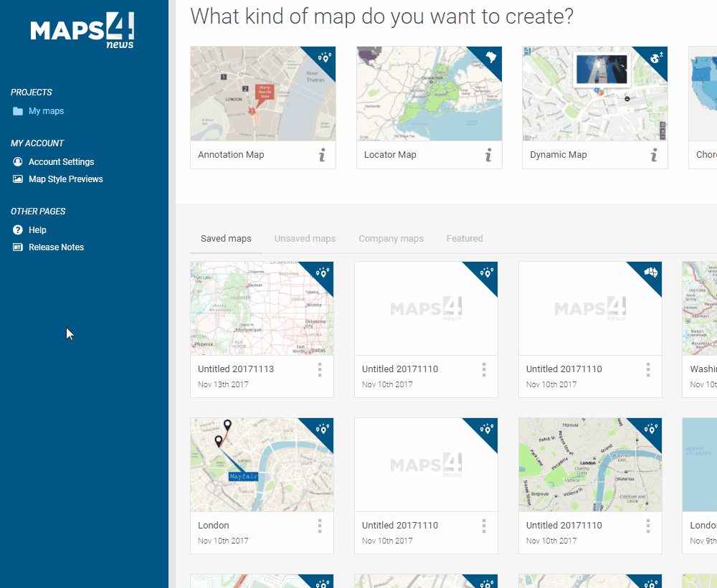717x588 pixels.
Task: Open the London map with Mayfair label
Action: coord(262,465)
